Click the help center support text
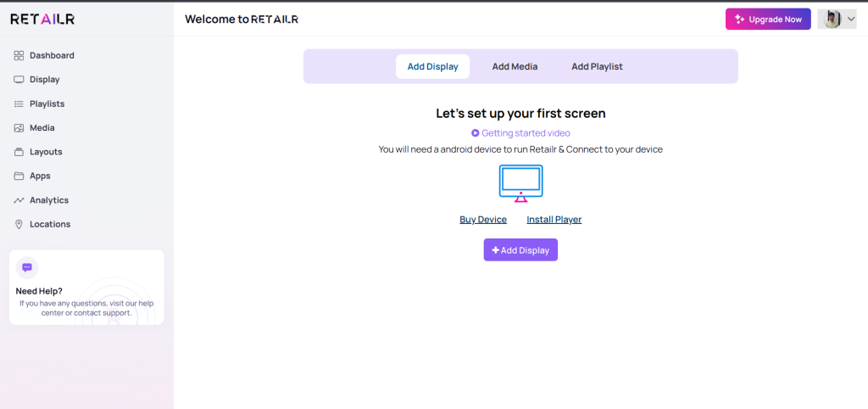This screenshot has width=868, height=409. 86,308
